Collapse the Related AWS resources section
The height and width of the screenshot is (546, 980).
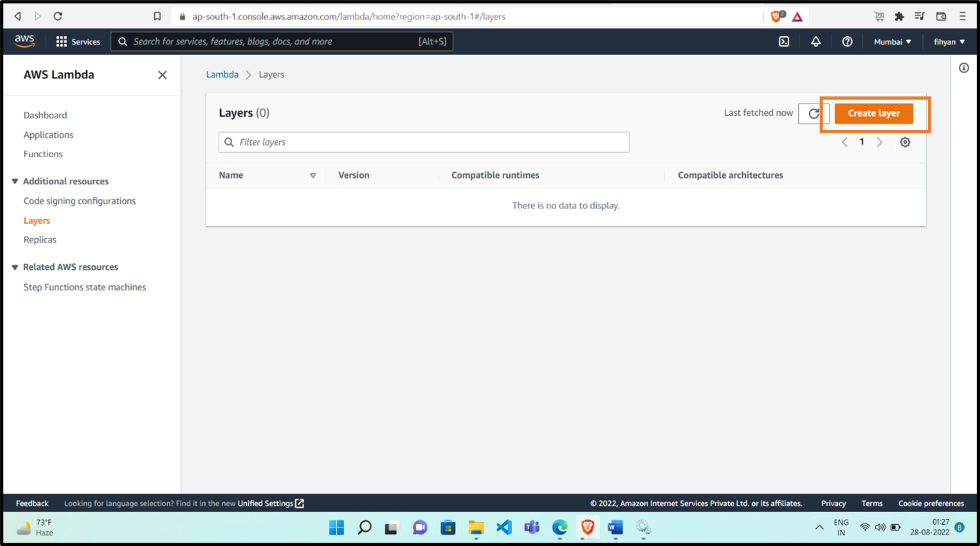click(x=15, y=267)
